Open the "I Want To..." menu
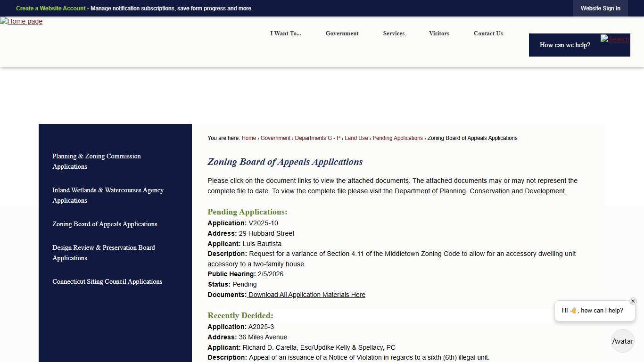 (285, 33)
